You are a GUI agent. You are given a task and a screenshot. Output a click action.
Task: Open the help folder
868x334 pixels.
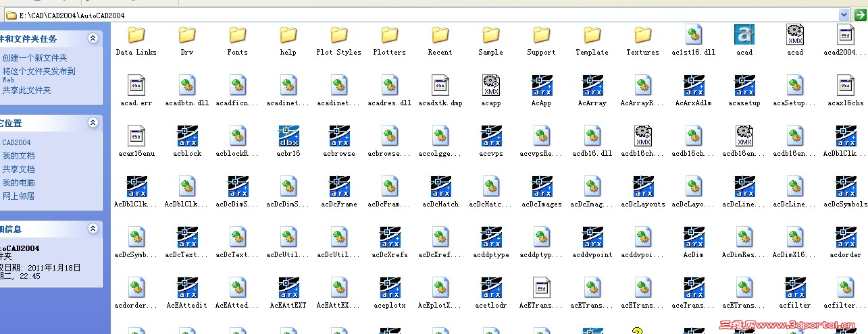pyautogui.click(x=288, y=40)
